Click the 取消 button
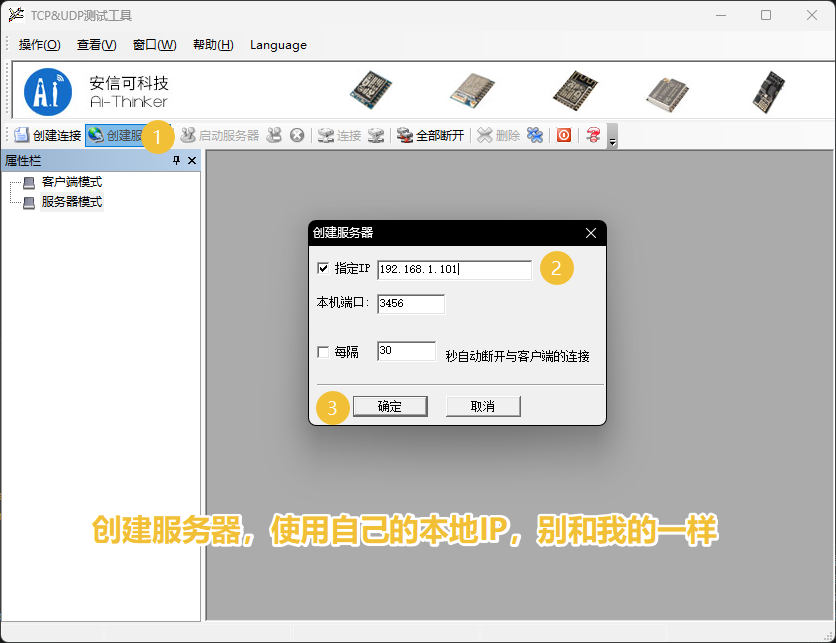 pyautogui.click(x=483, y=406)
